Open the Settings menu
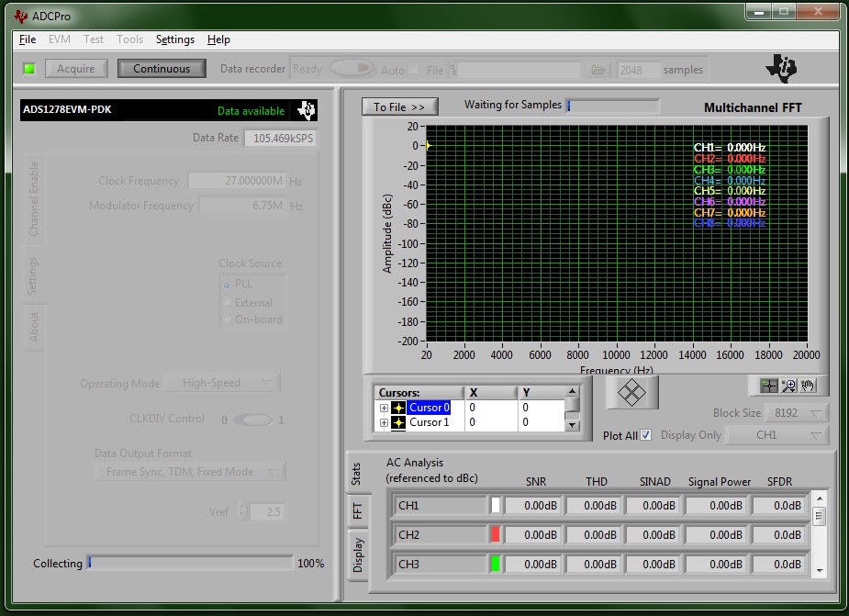 point(175,39)
